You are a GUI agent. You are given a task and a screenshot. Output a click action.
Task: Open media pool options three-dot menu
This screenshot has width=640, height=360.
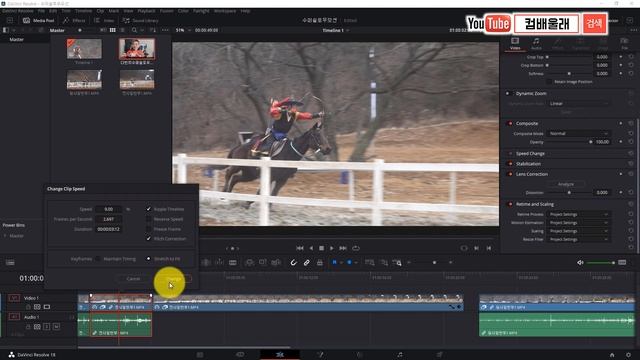[165, 30]
